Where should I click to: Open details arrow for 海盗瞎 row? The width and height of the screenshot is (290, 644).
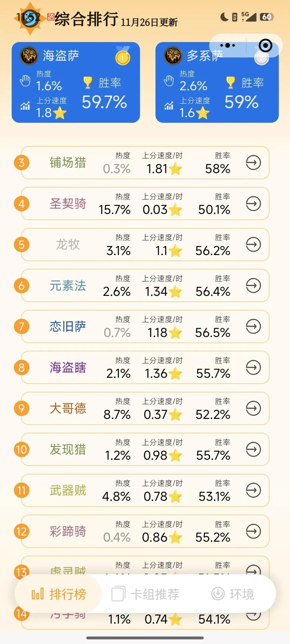tap(253, 367)
